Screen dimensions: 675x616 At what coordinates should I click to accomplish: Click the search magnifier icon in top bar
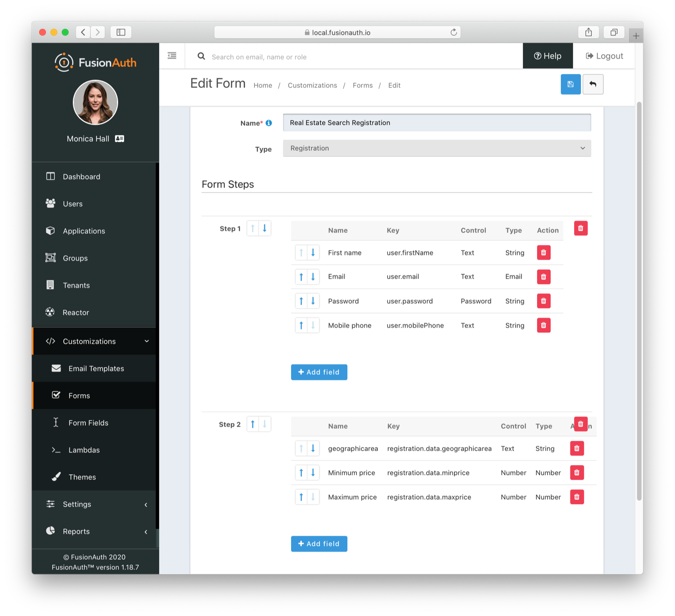click(x=201, y=56)
